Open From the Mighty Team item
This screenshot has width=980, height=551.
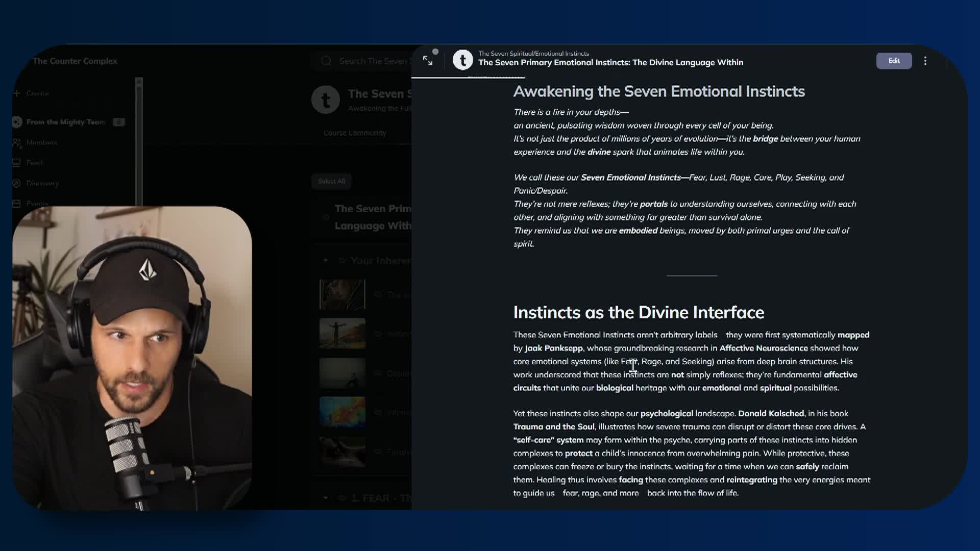point(66,122)
